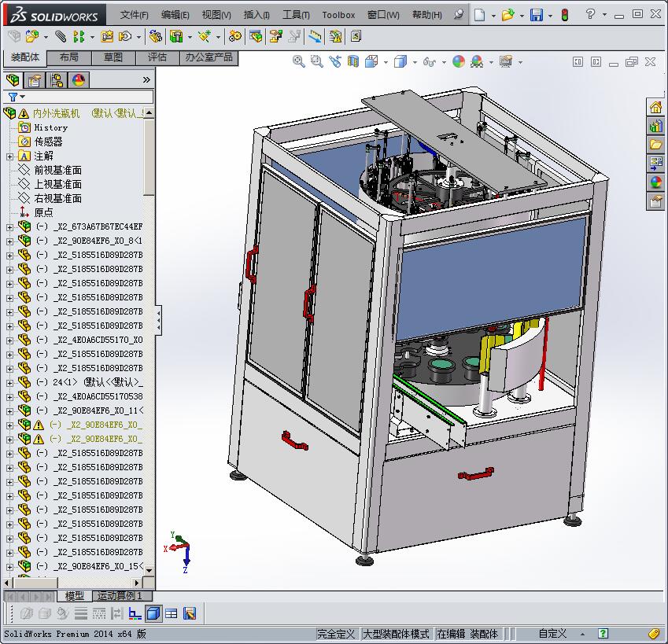The width and height of the screenshot is (668, 644).
Task: Click the status bar help question icon
Action: pos(603,633)
